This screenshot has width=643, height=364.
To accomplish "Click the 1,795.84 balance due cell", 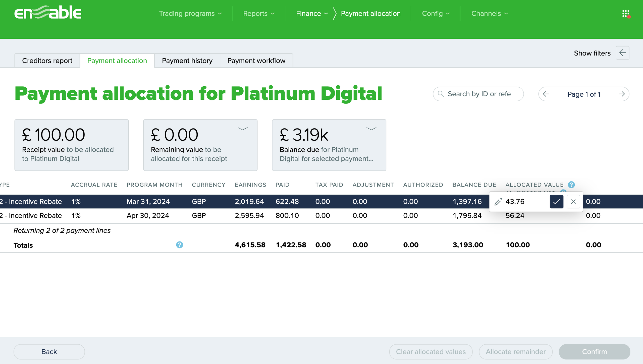I will click(467, 216).
